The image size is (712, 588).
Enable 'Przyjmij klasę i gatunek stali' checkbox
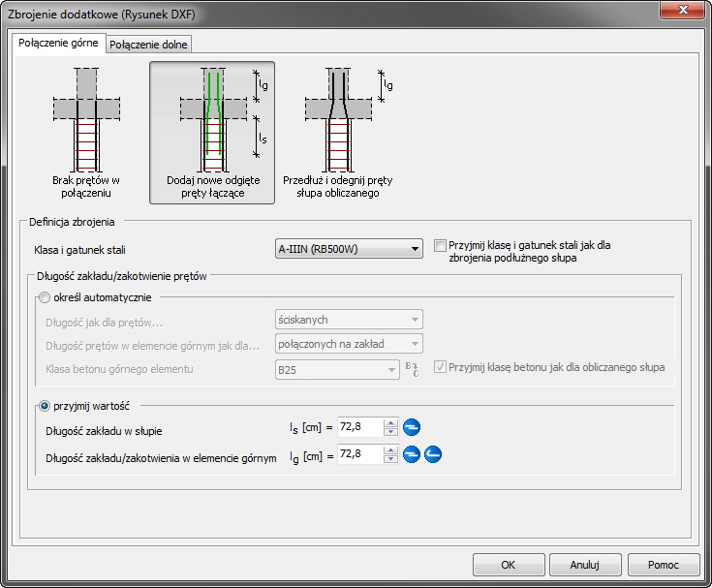441,246
